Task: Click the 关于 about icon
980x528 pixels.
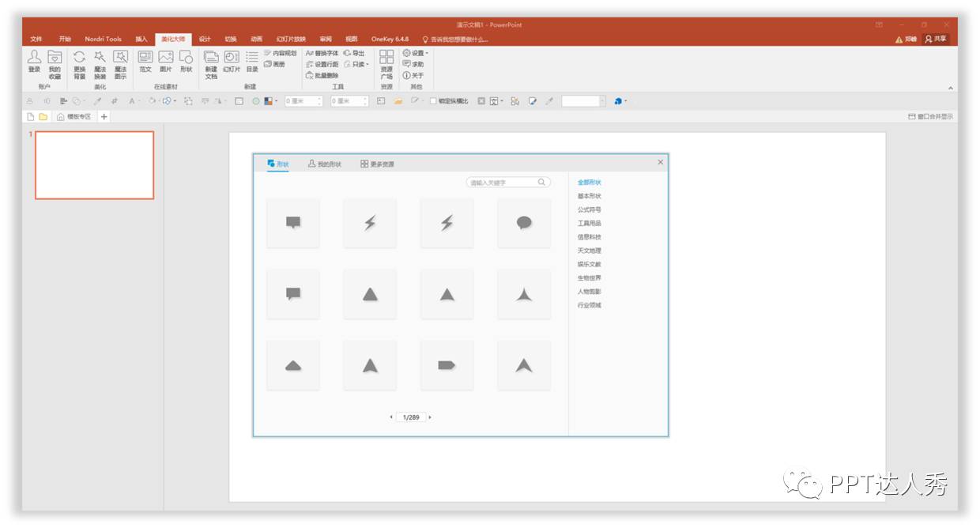Action: [x=413, y=75]
